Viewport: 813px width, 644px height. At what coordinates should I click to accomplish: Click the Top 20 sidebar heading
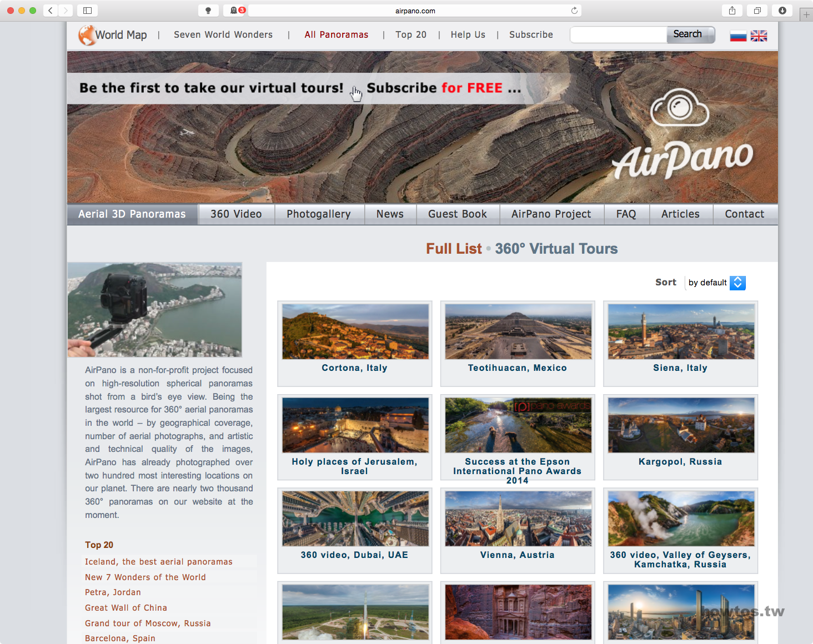pos(99,545)
